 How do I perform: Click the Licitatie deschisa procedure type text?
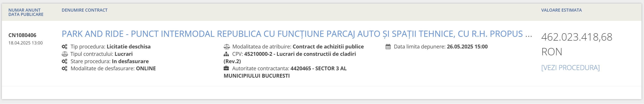point(129,47)
